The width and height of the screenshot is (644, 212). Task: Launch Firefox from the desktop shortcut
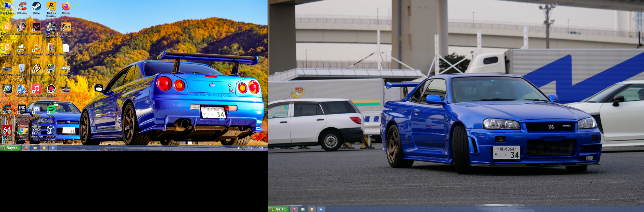[x=66, y=8]
